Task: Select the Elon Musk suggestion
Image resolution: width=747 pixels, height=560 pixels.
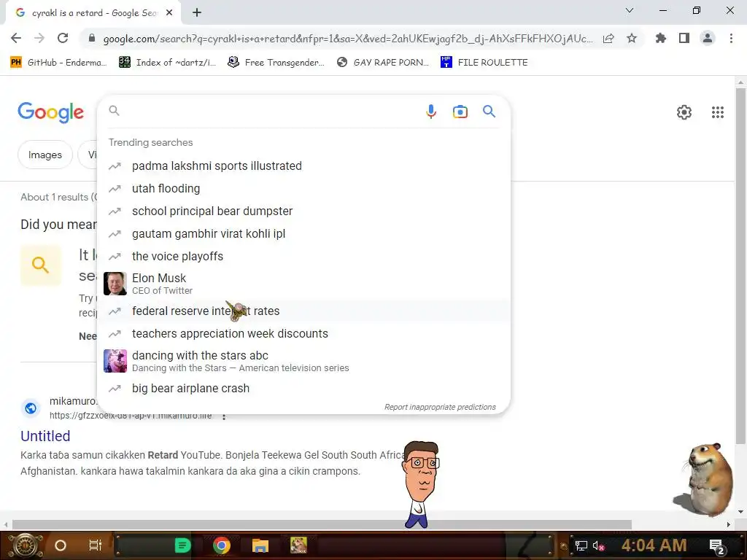Action: click(x=304, y=284)
